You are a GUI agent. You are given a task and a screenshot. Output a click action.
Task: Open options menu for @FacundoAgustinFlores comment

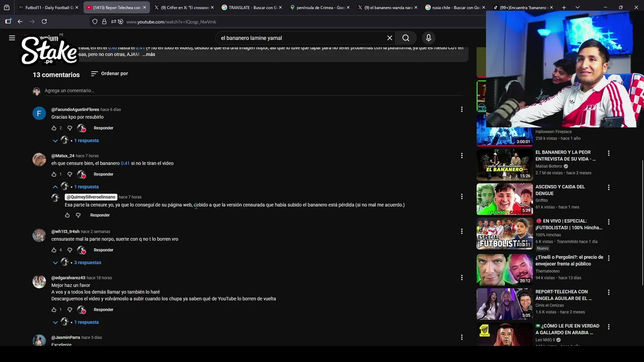coord(461,110)
